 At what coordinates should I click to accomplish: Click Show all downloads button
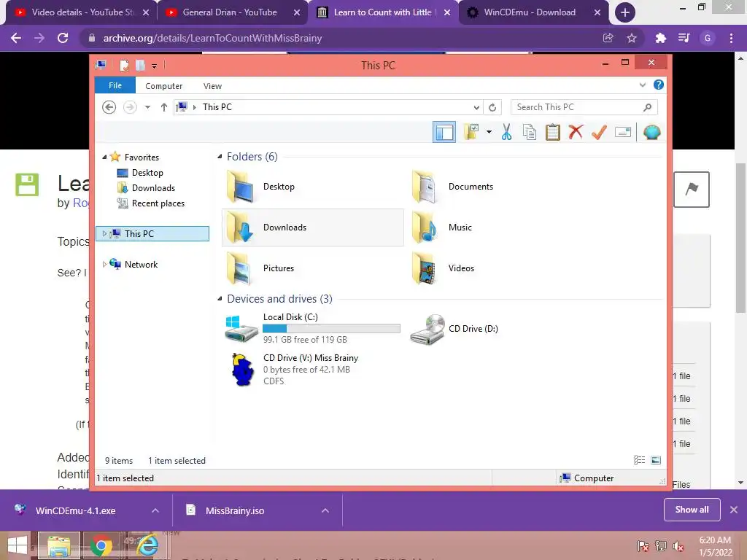[692, 510]
